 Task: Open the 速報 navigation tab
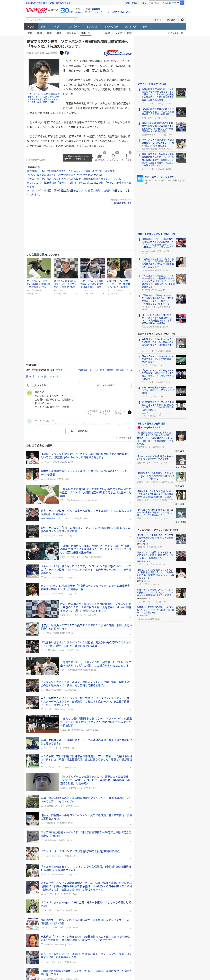(x=43, y=27)
